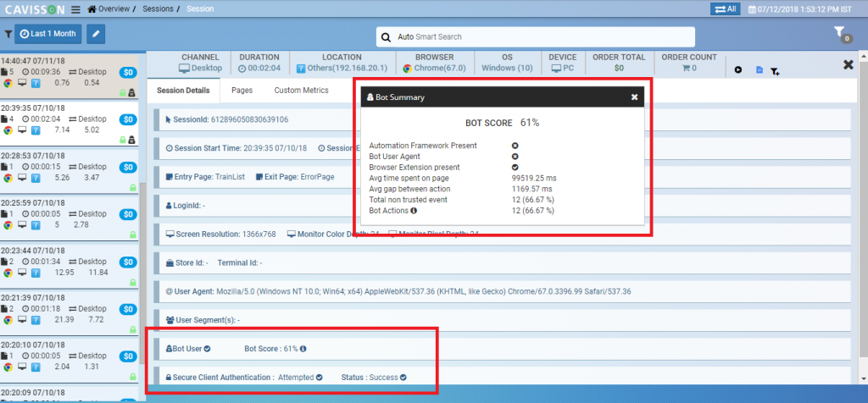Click the Attempted authentication check icon
The width and height of the screenshot is (868, 403).
(320, 377)
